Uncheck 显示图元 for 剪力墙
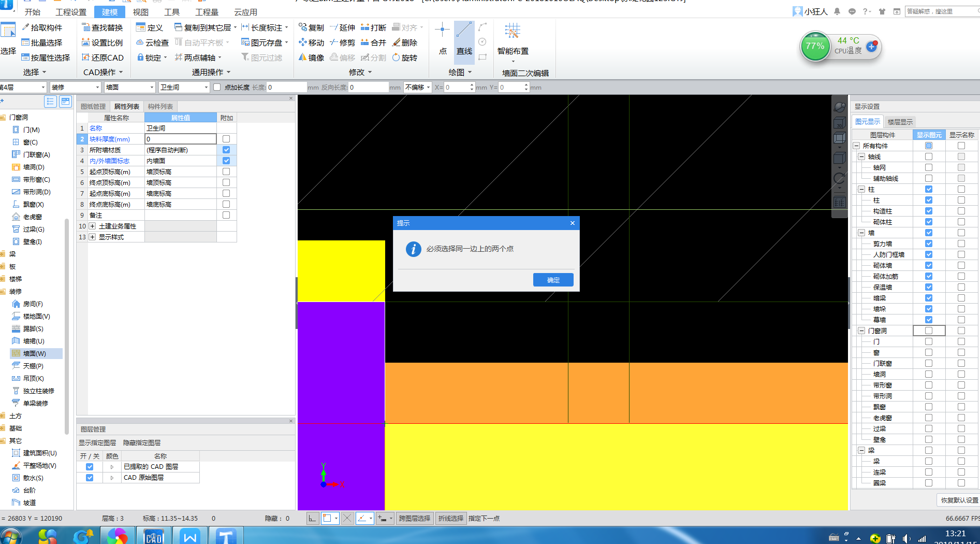The width and height of the screenshot is (980, 544). tap(929, 244)
